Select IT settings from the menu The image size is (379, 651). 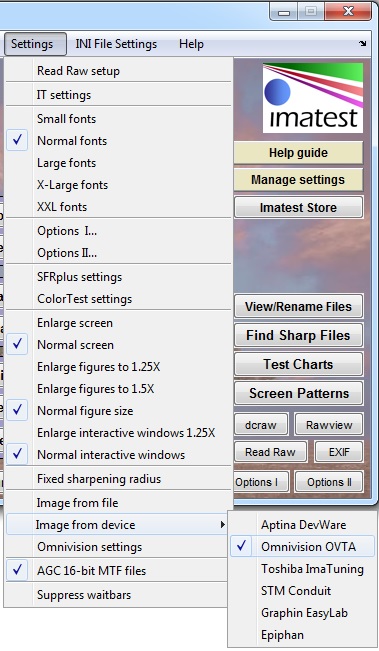coord(118,95)
